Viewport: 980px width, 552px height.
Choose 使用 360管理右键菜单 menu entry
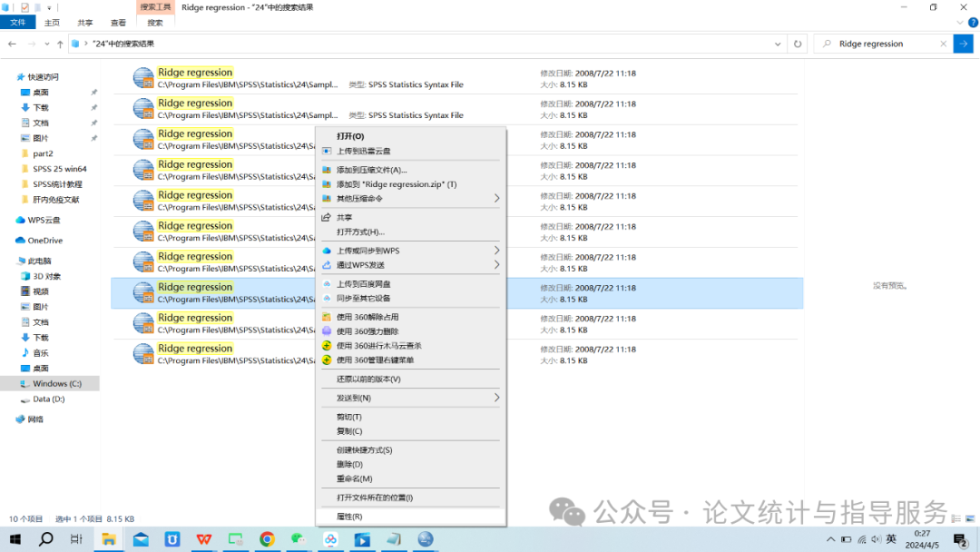411,360
